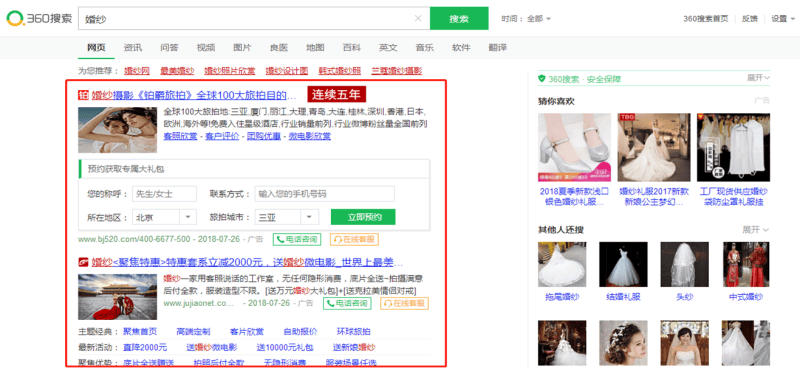This screenshot has width=800, height=368.
Task: Open the 客户评价 sublink
Action: click(x=222, y=136)
